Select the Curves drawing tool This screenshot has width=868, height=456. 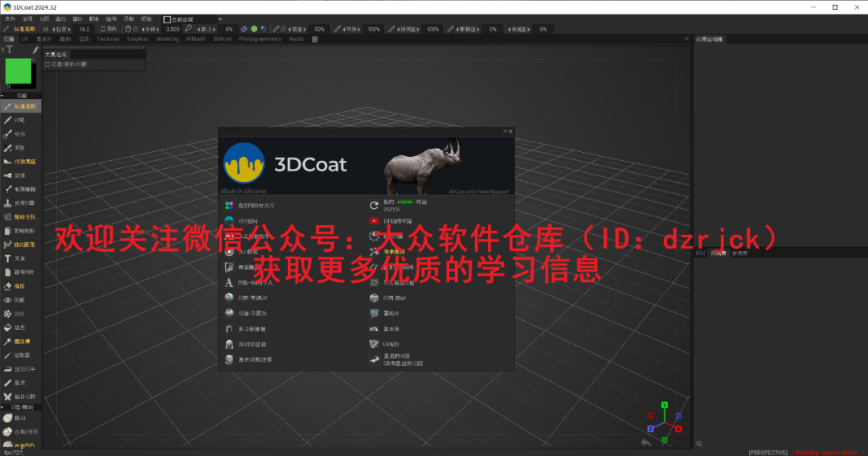tap(20, 244)
